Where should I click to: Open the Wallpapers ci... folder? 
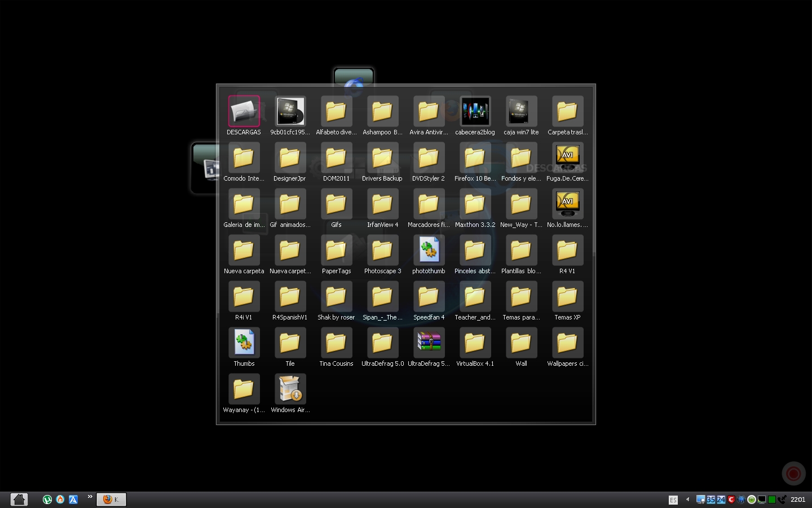point(567,343)
